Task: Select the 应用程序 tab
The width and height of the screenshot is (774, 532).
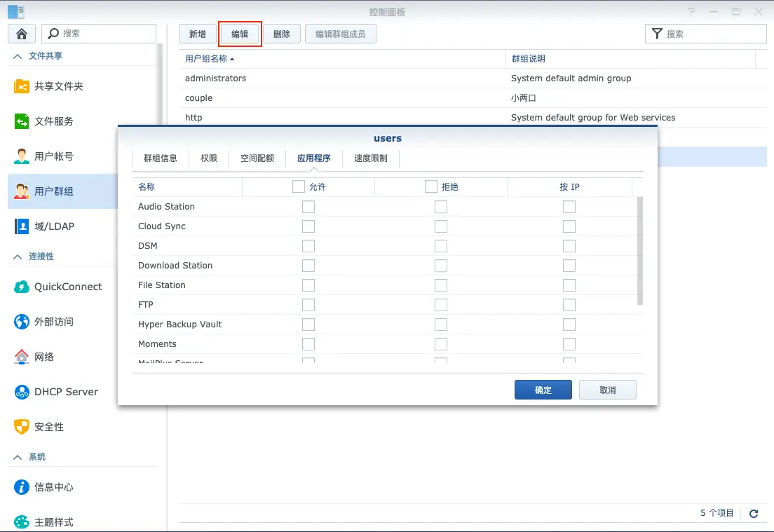Action: tap(314, 158)
